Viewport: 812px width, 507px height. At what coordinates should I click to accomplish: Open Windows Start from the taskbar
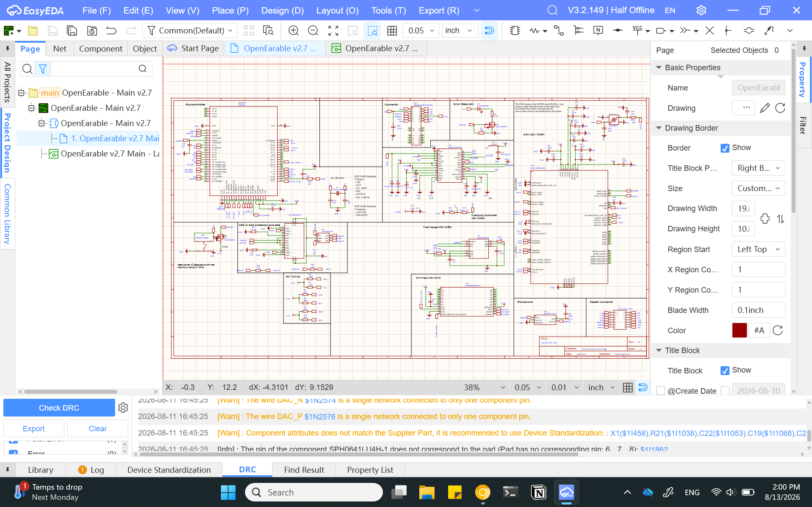(228, 492)
